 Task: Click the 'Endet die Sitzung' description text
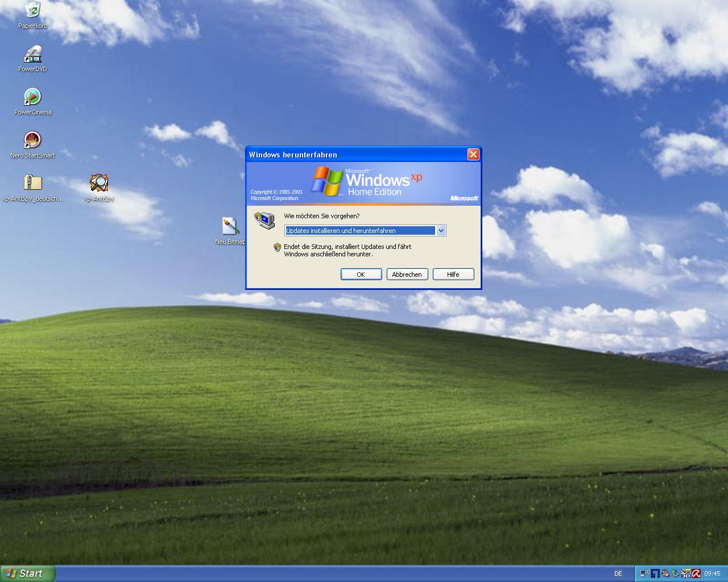(348, 250)
